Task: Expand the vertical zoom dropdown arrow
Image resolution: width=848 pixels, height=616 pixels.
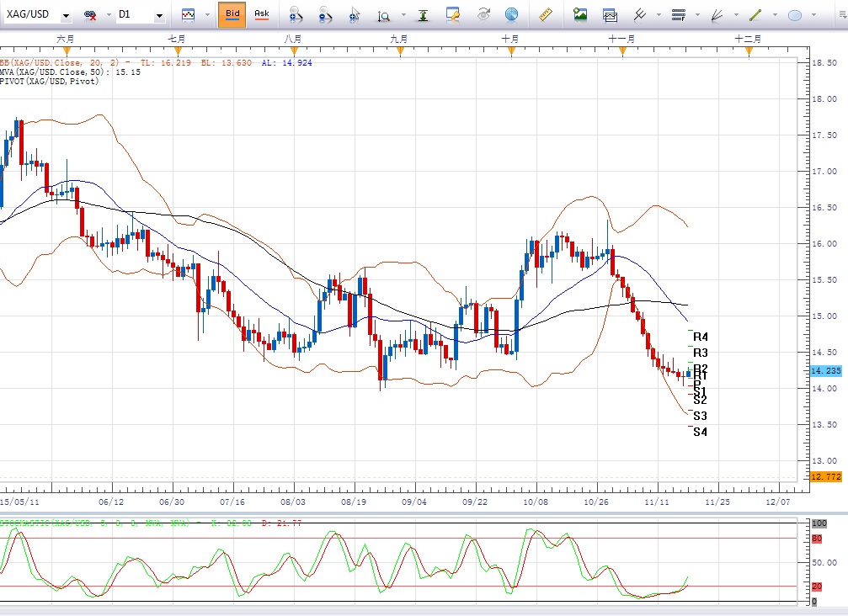Action: 403,15
